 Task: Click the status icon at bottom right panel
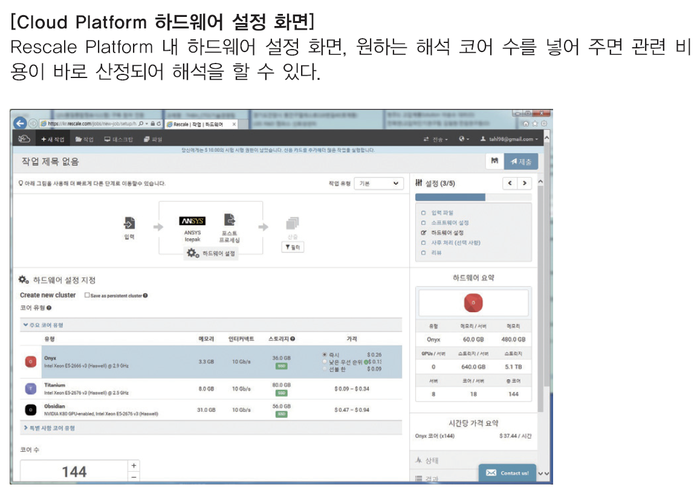coord(418,460)
